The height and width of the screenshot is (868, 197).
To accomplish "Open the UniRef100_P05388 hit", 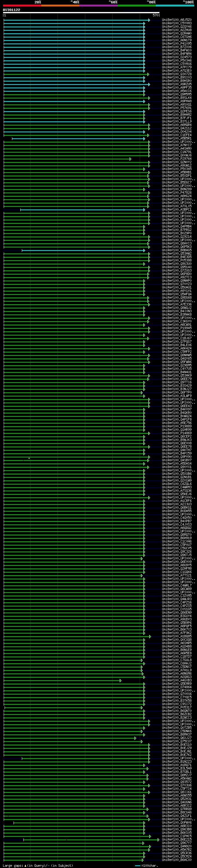I will (176, 260).
